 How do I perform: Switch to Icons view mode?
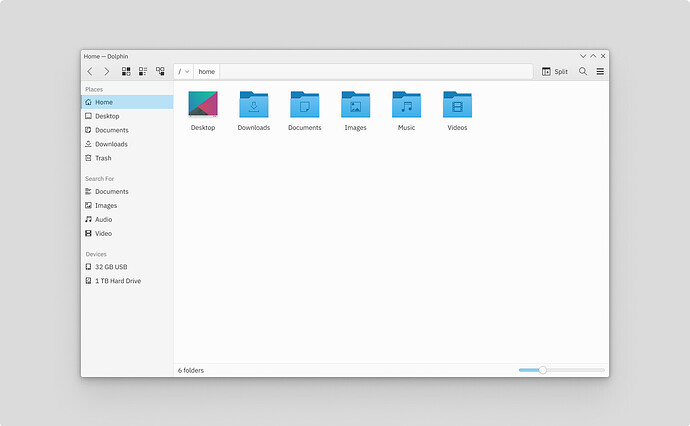(127, 72)
